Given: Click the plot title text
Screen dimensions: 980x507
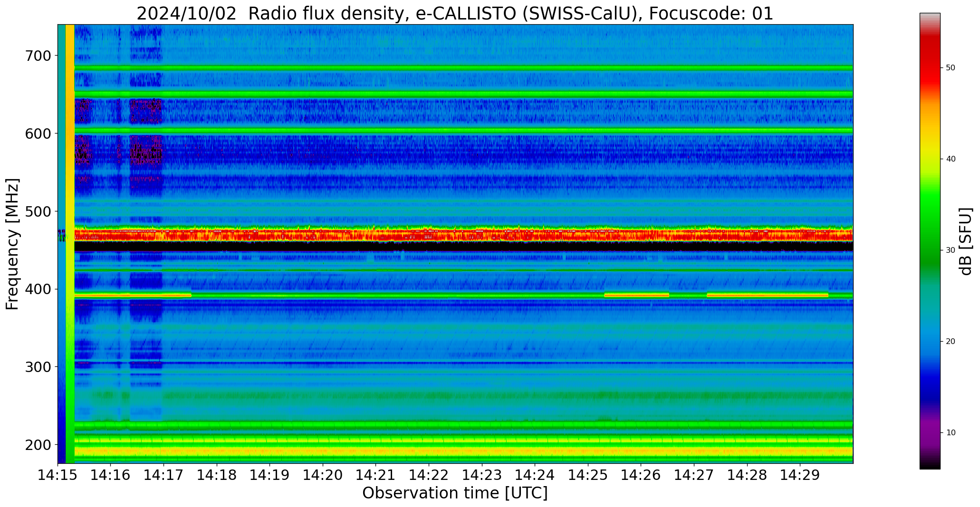Looking at the screenshot, I should click(455, 14).
